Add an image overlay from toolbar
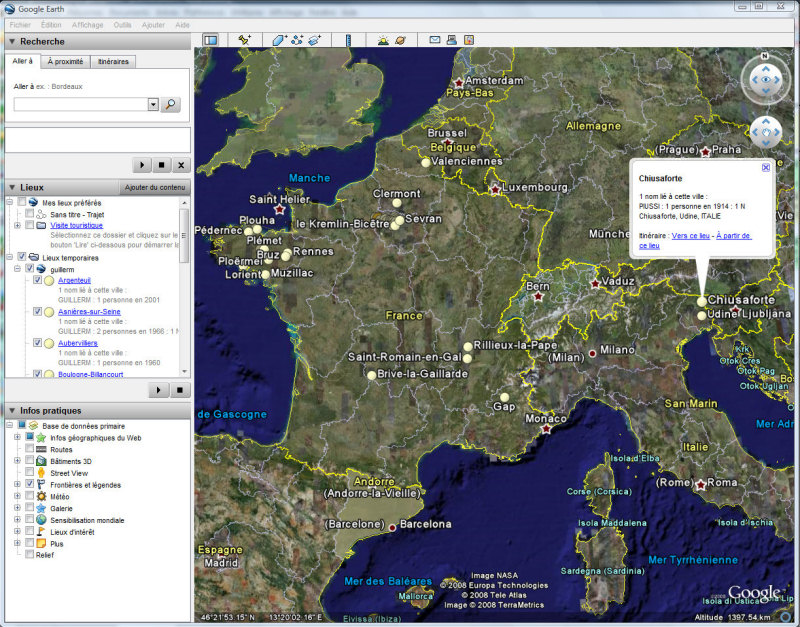 click(x=314, y=40)
